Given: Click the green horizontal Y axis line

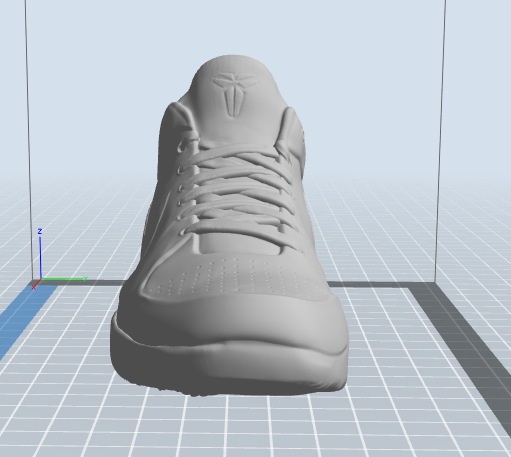Looking at the screenshot, I should point(62,278).
